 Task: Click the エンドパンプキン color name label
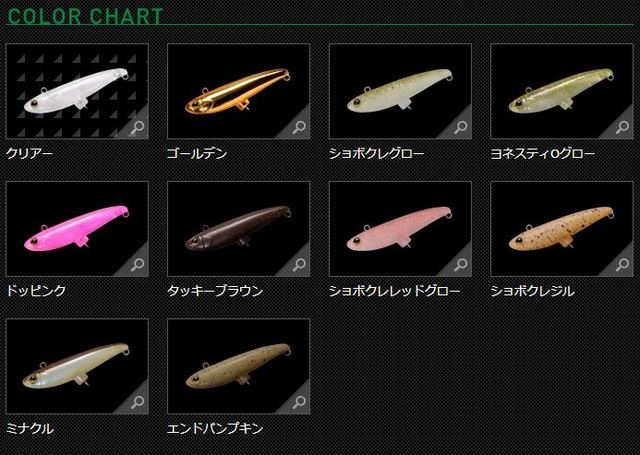[215, 428]
